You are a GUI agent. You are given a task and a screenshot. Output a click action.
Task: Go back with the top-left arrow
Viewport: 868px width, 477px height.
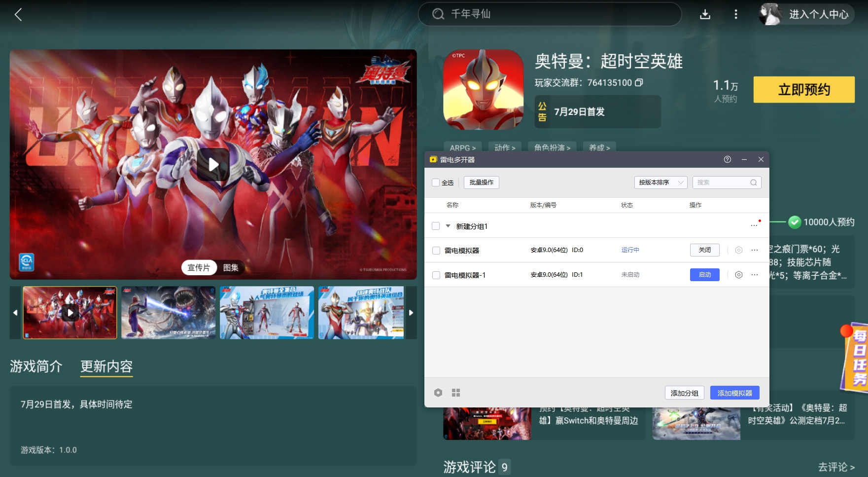coord(18,14)
